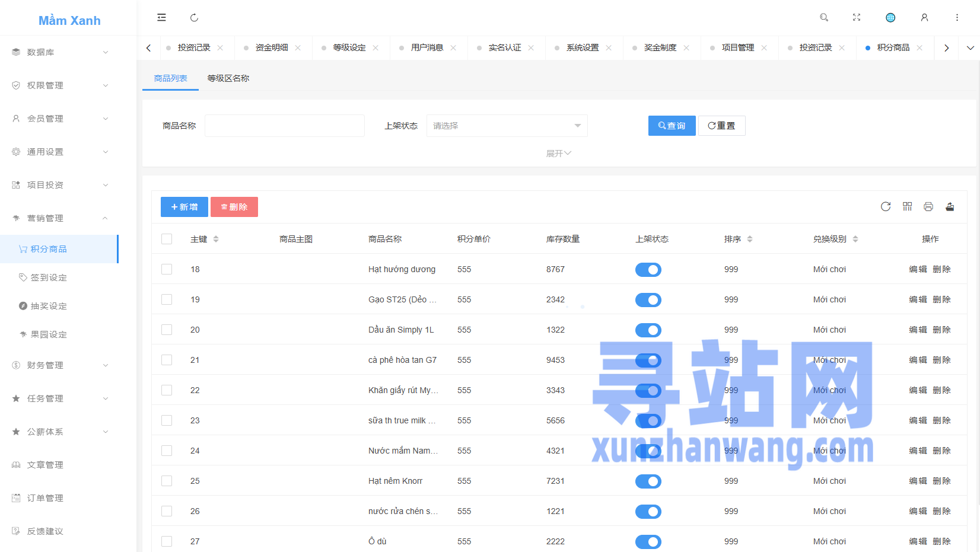This screenshot has width=980, height=552.
Task: Check the row checkbox for ID 20
Action: point(167,330)
